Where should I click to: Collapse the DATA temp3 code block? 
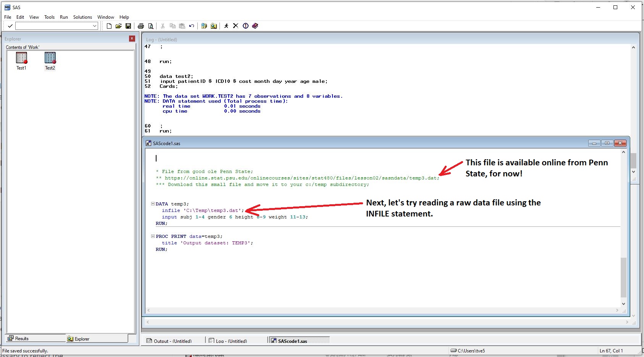pos(153,204)
